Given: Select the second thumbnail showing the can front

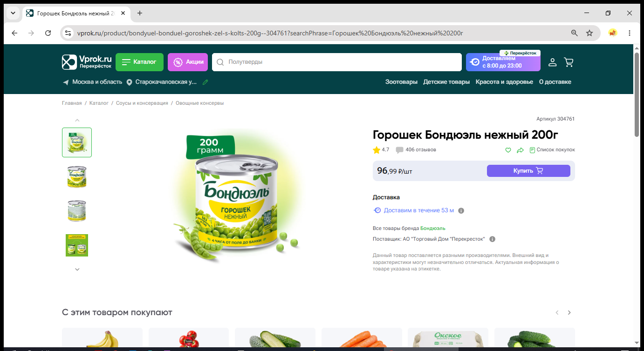Looking at the screenshot, I should pos(77,176).
